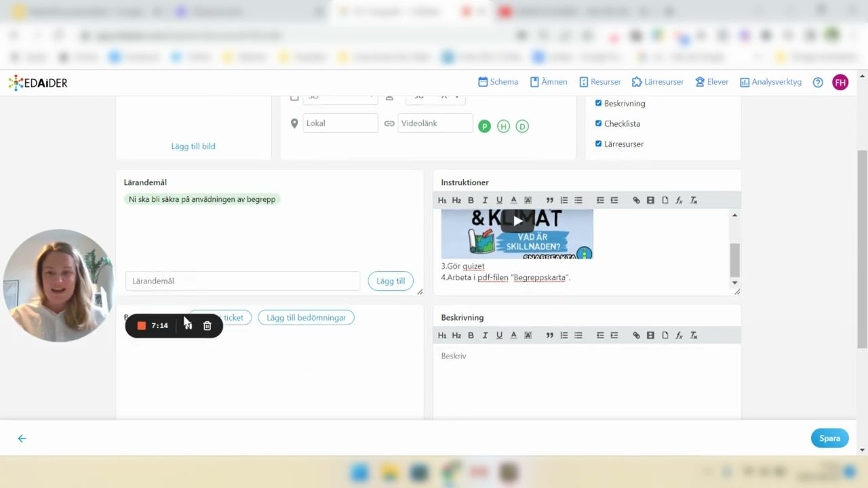Uncheck the Checklista checkbox
This screenshot has height=488, width=868.
coord(598,123)
